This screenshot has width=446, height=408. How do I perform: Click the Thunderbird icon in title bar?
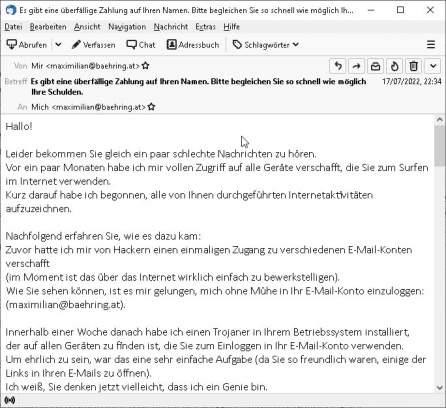(10, 10)
